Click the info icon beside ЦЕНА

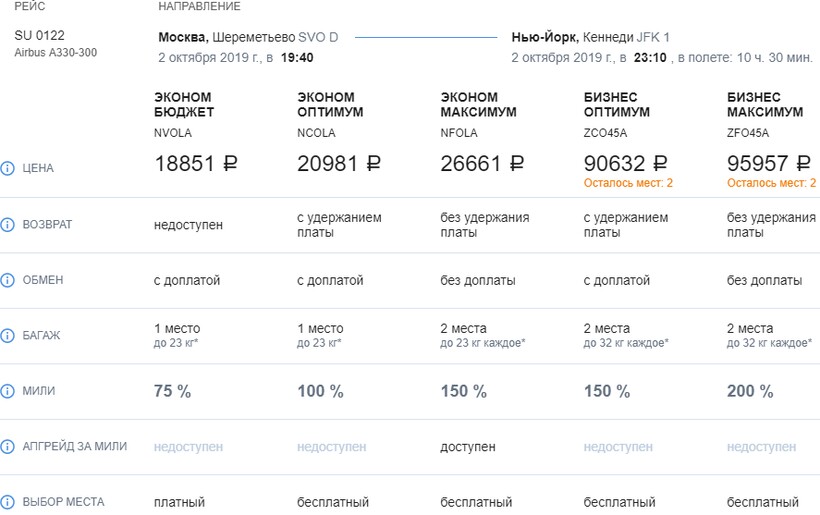pyautogui.click(x=8, y=168)
